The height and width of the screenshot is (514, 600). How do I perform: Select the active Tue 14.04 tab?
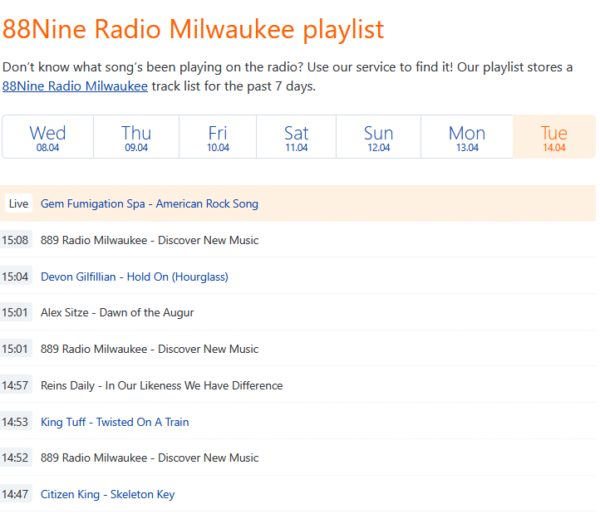click(x=554, y=137)
